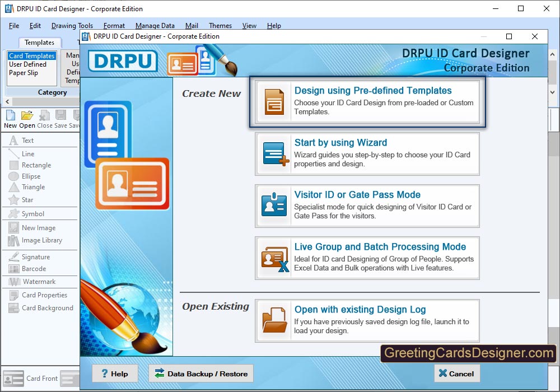Open the Help menu in menu bar
This screenshot has width=560, height=392.
click(x=274, y=26)
